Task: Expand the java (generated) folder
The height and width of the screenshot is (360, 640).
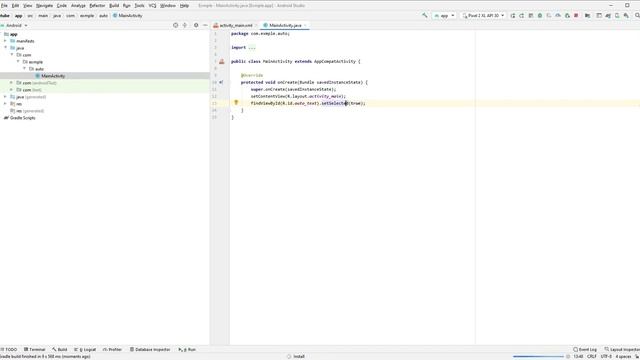Action: pos(5,97)
